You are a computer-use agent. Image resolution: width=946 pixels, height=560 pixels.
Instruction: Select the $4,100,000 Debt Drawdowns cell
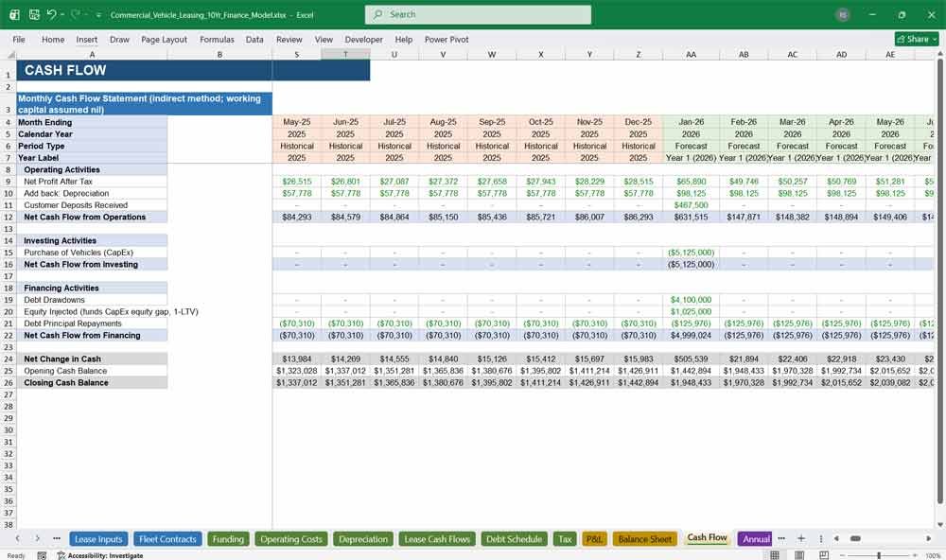click(691, 300)
